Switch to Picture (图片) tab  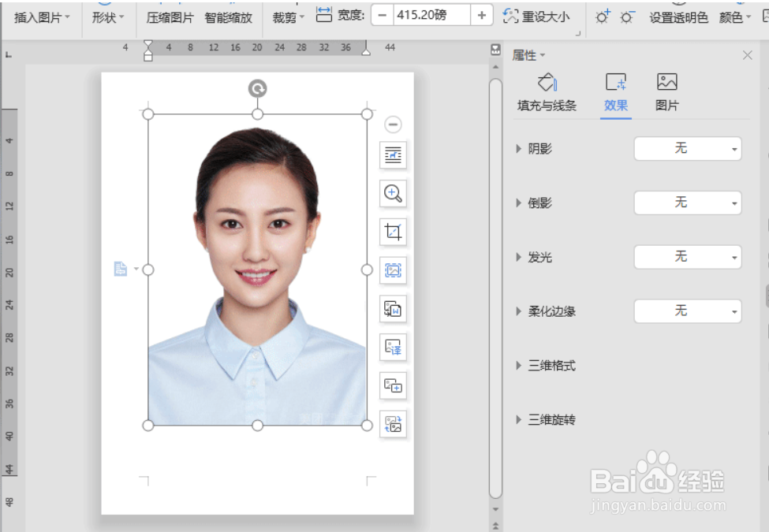click(667, 93)
